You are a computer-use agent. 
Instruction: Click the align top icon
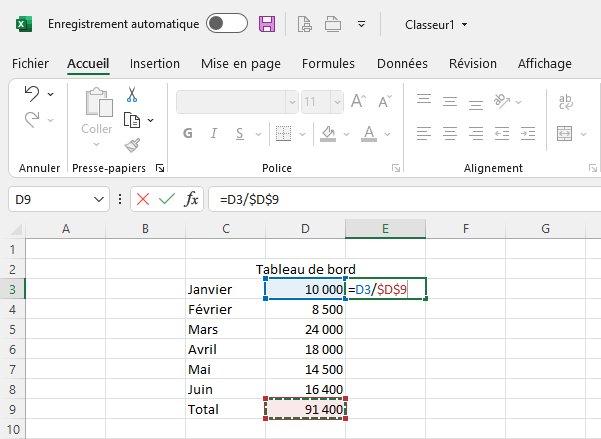coord(424,100)
